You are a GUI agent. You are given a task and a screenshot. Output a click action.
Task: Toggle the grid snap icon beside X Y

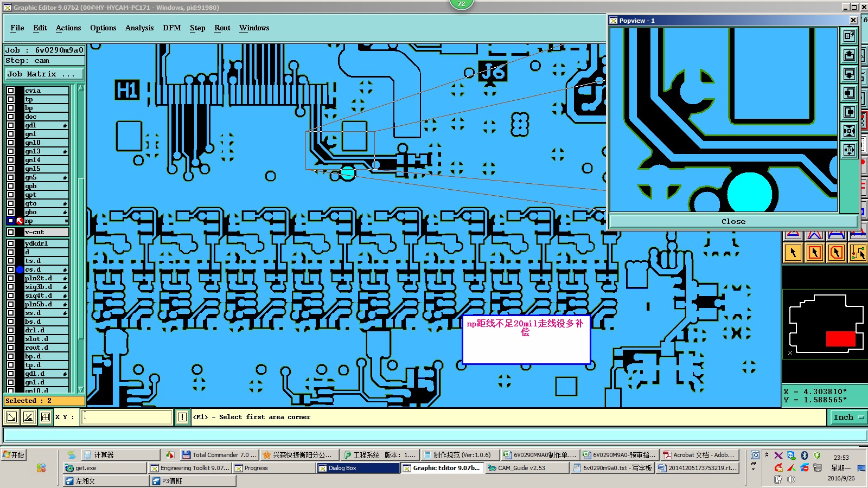pyautogui.click(x=46, y=417)
